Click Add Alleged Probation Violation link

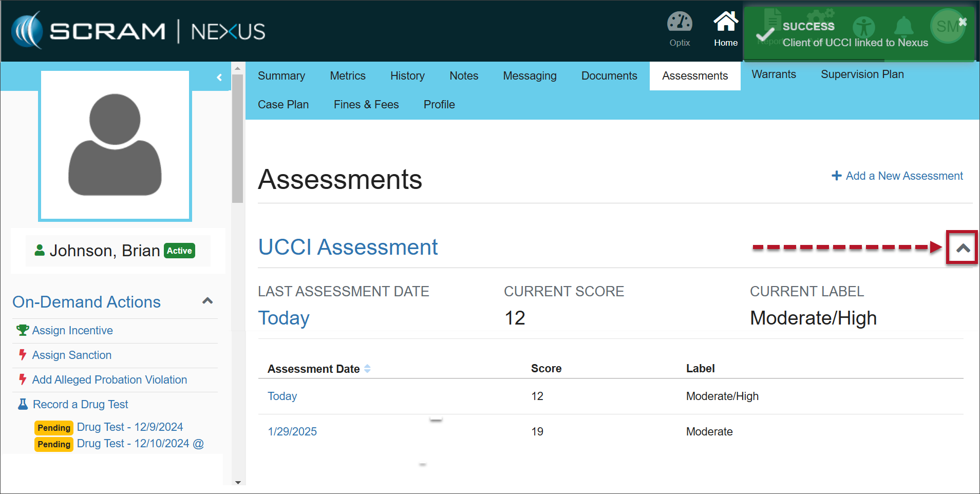[109, 380]
